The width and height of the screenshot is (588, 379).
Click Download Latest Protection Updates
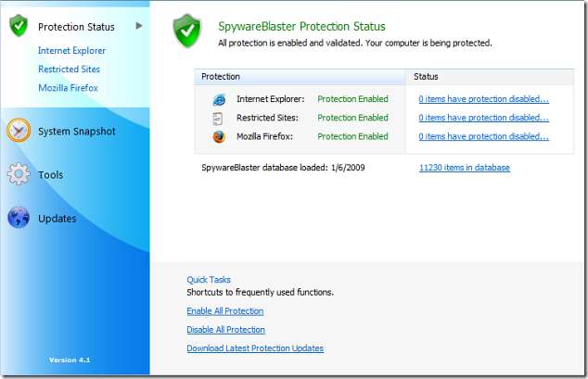click(x=255, y=348)
